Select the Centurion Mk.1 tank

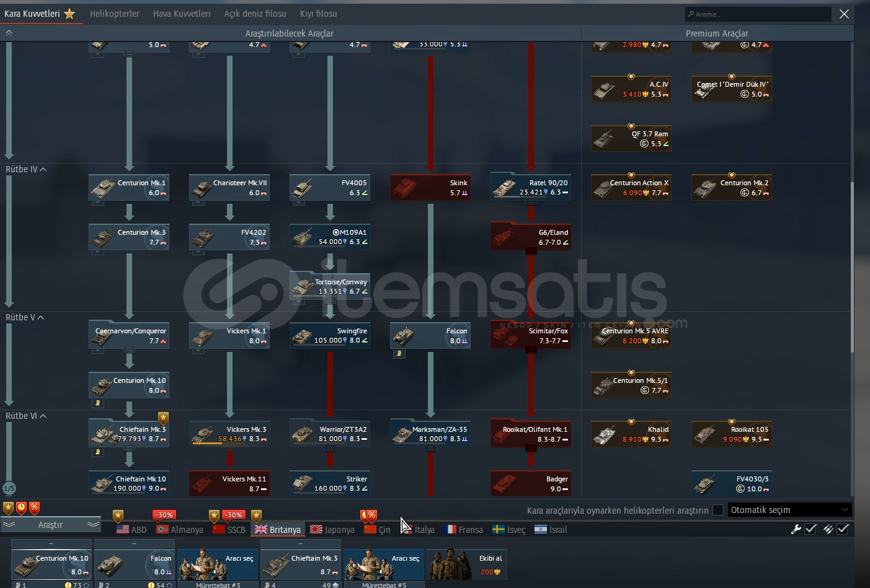[x=129, y=188]
